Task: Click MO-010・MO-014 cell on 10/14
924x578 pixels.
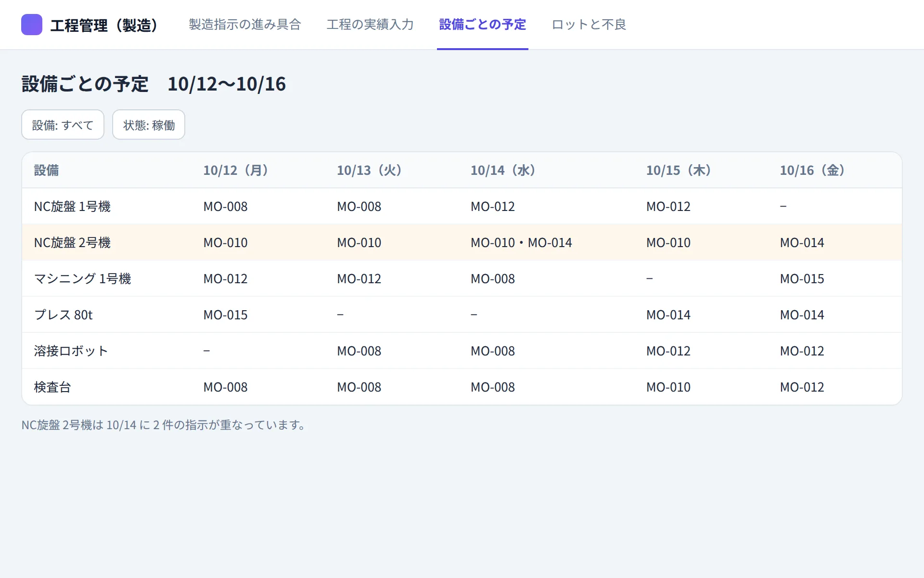Action: point(521,242)
